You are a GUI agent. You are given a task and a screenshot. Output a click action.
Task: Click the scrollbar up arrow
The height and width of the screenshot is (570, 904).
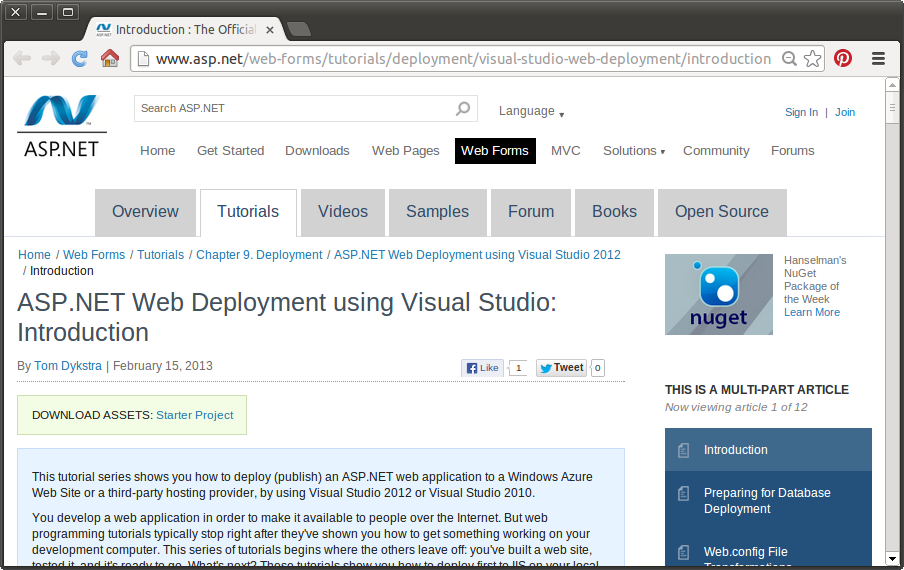tap(892, 85)
